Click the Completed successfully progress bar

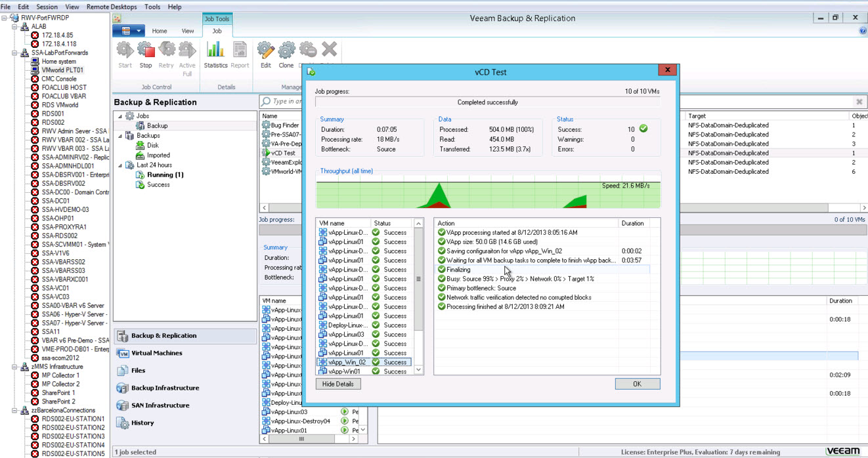click(487, 102)
